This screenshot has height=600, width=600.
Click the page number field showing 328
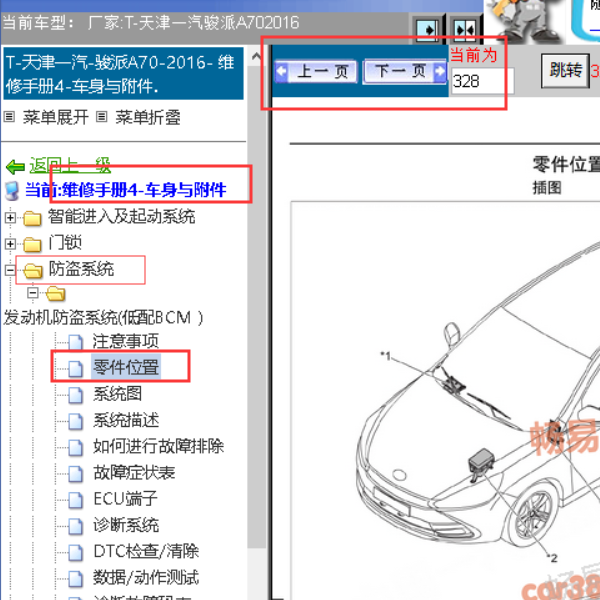click(481, 81)
